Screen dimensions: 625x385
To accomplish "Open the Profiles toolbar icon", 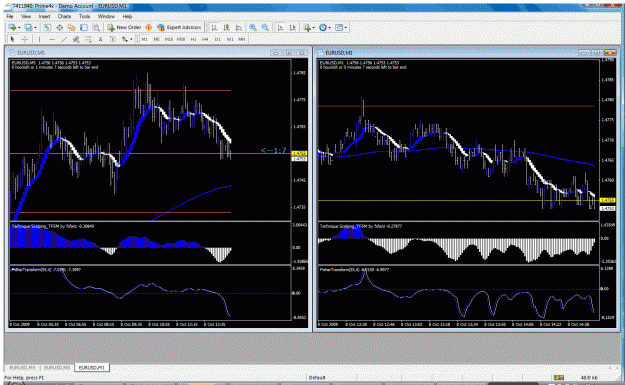I will pos(28,28).
